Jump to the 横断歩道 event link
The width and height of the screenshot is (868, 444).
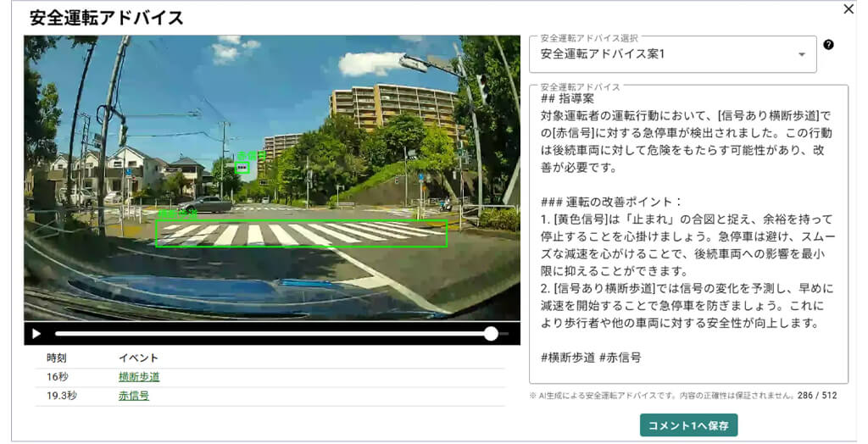pos(139,377)
